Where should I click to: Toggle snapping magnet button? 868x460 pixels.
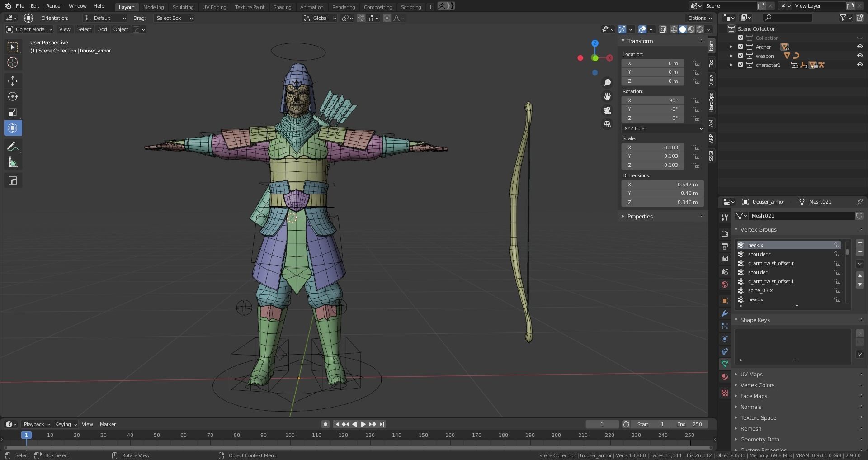(361, 18)
